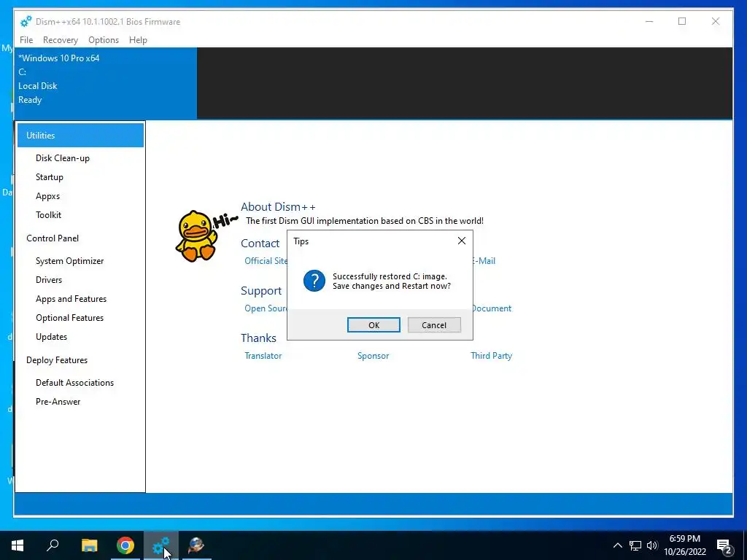Open Appxs in the sidebar

click(x=47, y=196)
